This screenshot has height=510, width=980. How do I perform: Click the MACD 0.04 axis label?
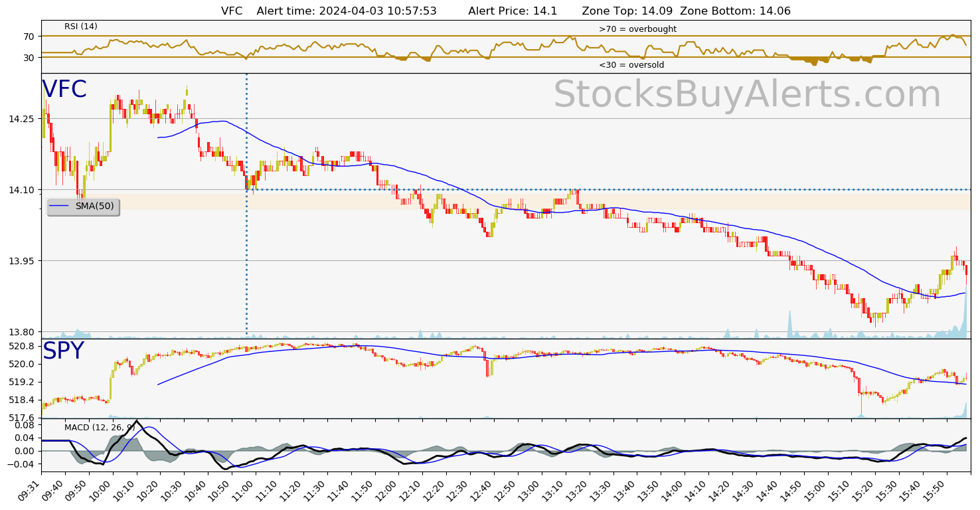pyautogui.click(x=23, y=438)
